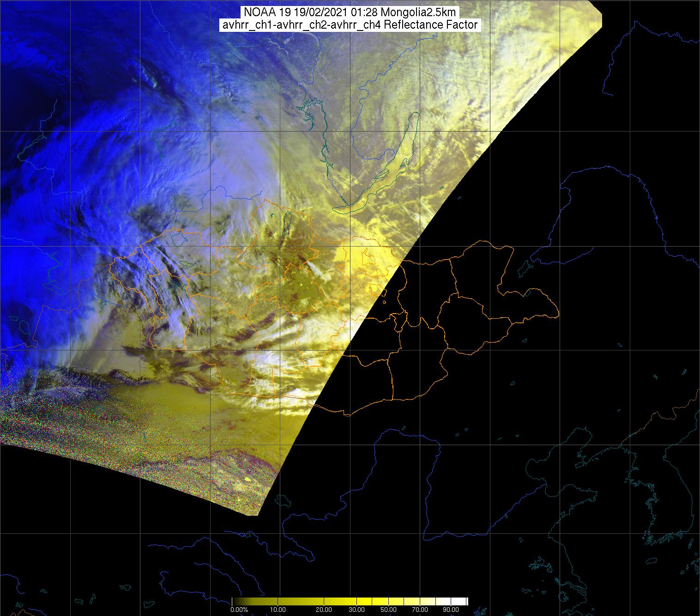
Task: Click the '0.00%' colorbar label
Action: (239, 610)
